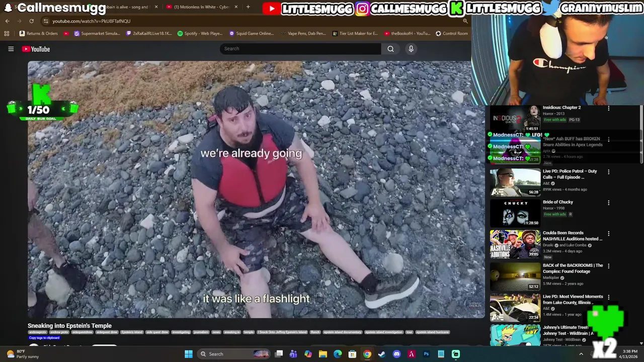Viewport: 644px width, 362px height.
Task: Open the Vape Pens, Dab Pen bookmark
Action: [x=303, y=33]
